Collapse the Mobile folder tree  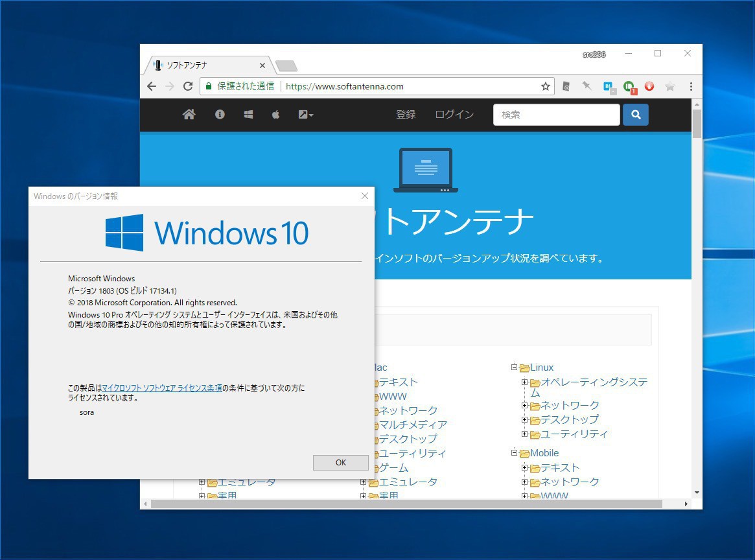tap(514, 452)
